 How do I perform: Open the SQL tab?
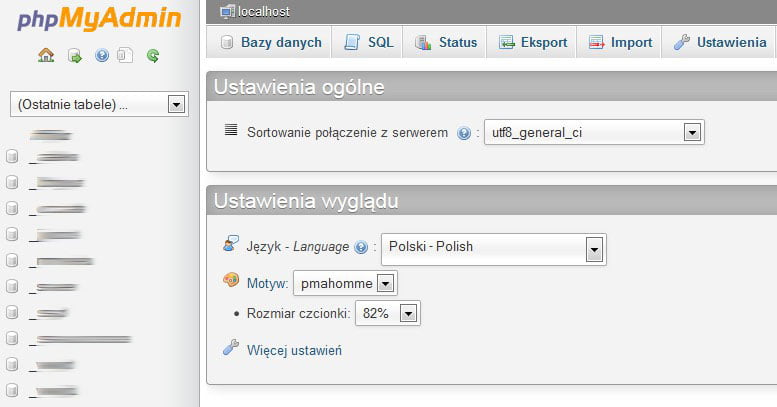[x=369, y=43]
